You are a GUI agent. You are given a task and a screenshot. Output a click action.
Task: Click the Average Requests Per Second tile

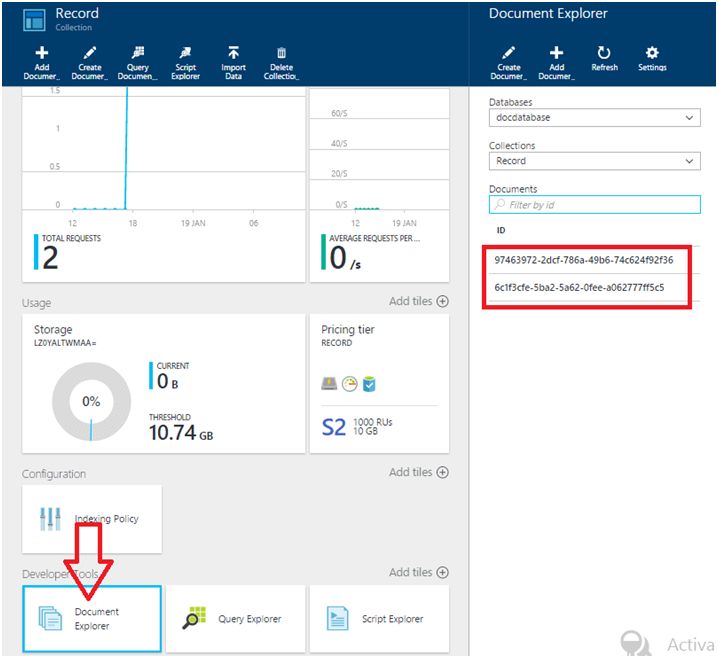[379, 185]
